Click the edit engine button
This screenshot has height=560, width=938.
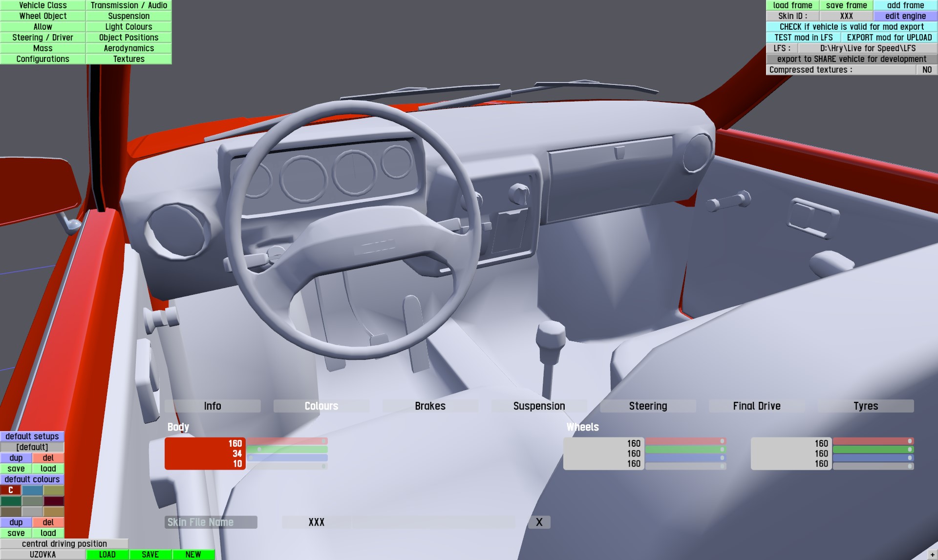(x=905, y=16)
